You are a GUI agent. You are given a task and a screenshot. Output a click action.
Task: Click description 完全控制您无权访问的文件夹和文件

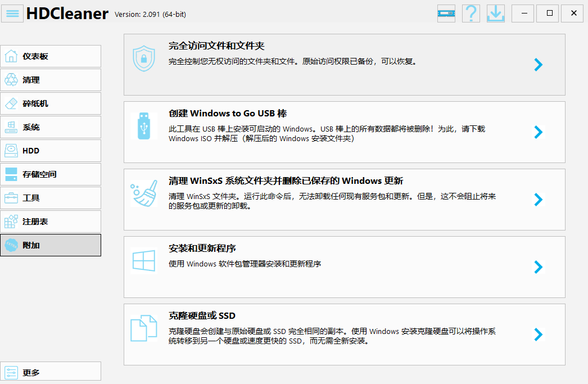tap(293, 61)
